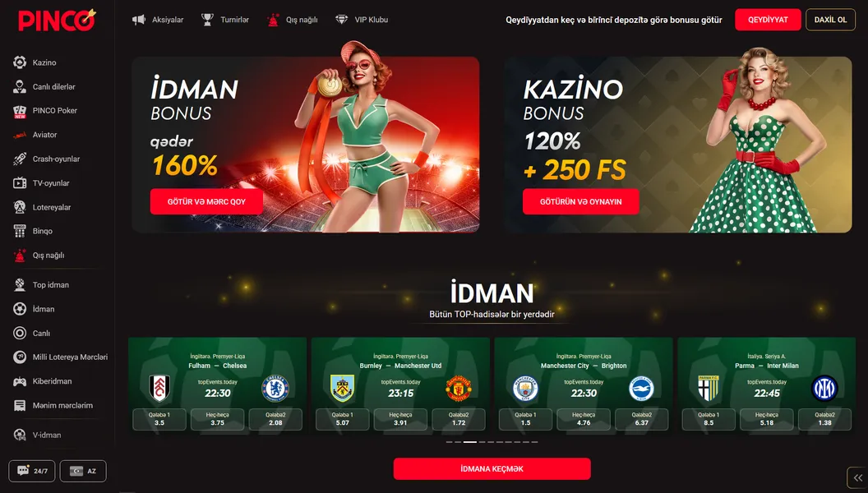The image size is (868, 493).
Task: Select the active carousel pagination dash
Action: 470,442
